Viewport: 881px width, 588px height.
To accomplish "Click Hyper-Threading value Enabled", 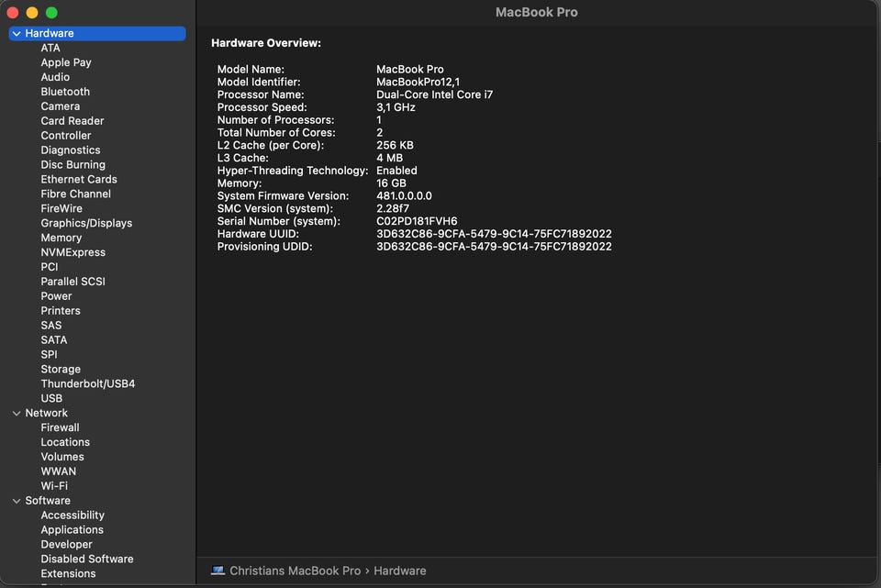I will [396, 171].
